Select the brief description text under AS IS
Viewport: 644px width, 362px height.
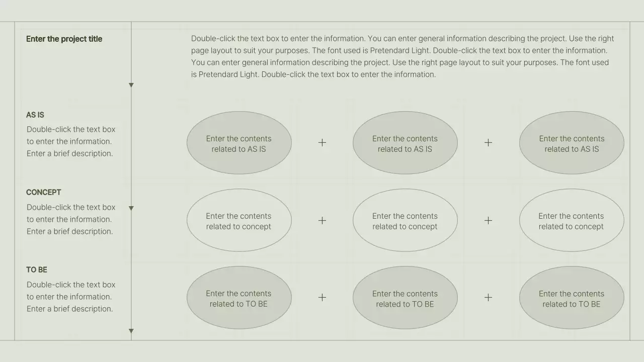point(71,142)
